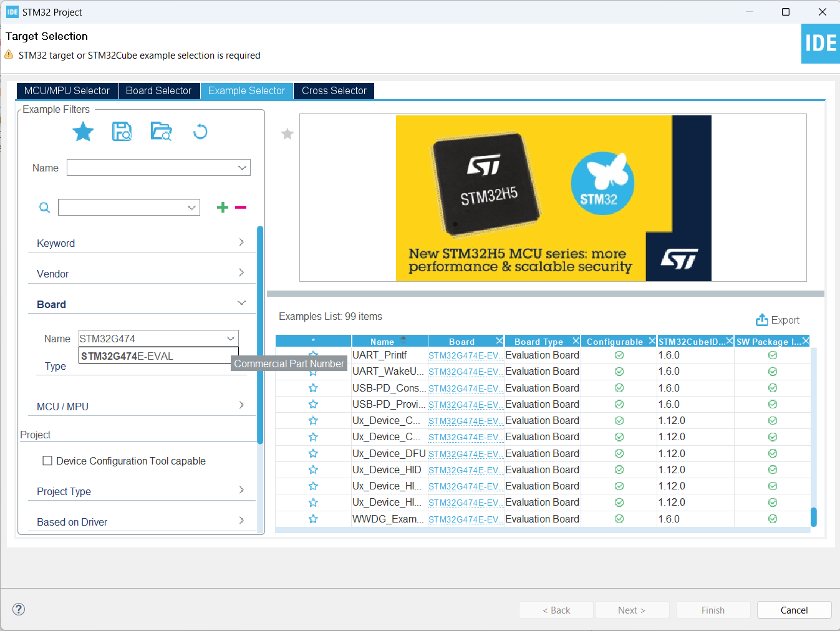Toggle the star next to the STM32H5 banner

(x=287, y=133)
